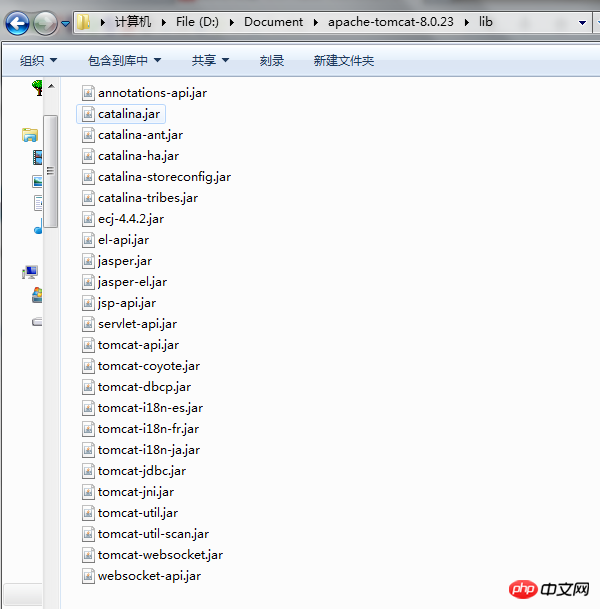Open recent pages dropdown next to Forward
Viewport: 600px width, 609px height.
click(66, 24)
